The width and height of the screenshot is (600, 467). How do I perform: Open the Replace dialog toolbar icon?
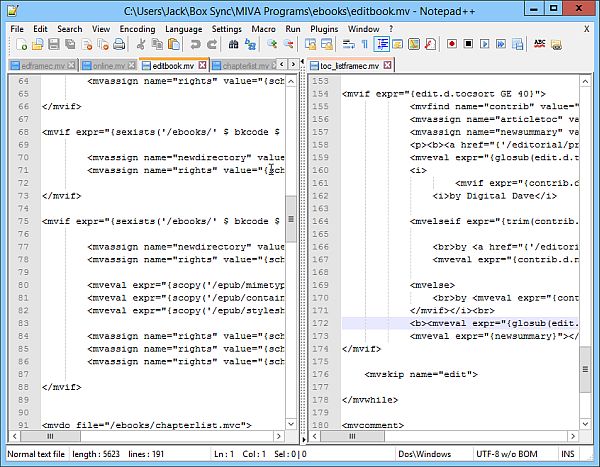pos(250,44)
